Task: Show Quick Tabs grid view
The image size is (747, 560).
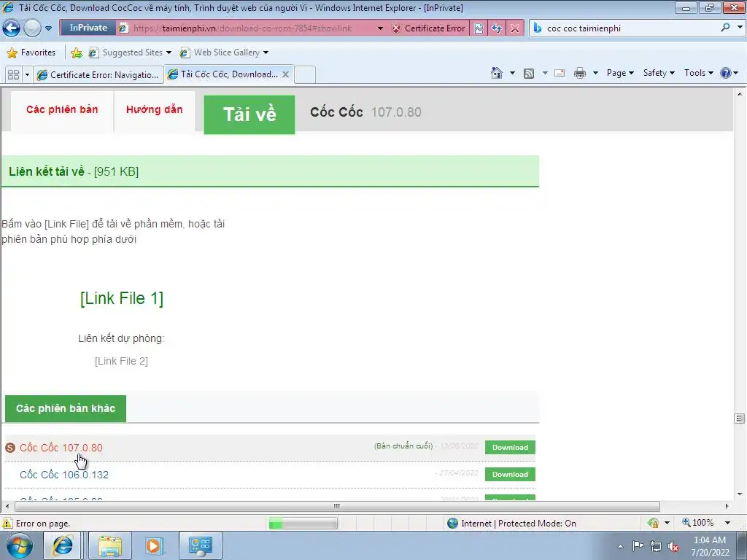Action: point(13,74)
